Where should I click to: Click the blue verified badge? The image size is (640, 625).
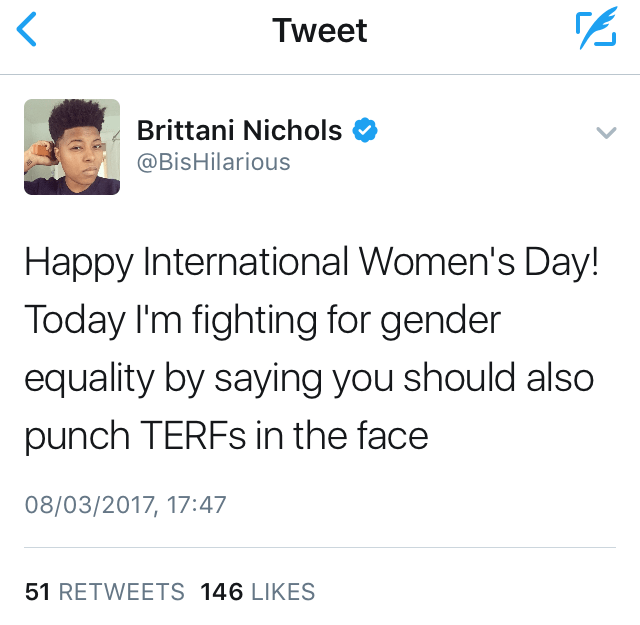pos(366,130)
